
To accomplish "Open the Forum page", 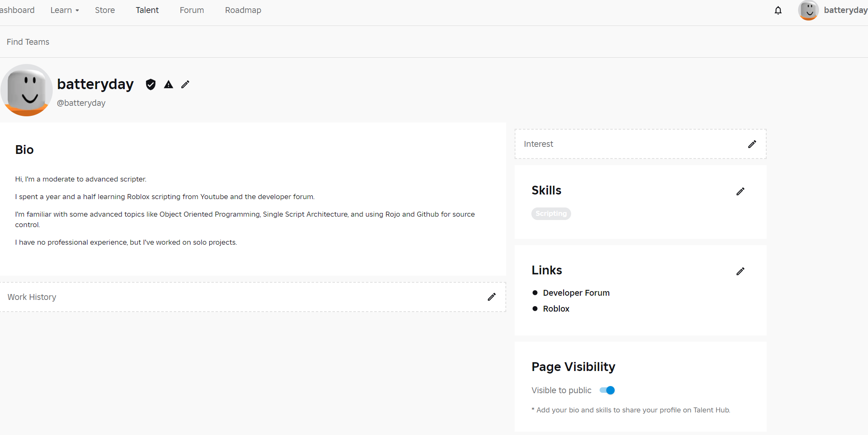I will click(x=192, y=10).
